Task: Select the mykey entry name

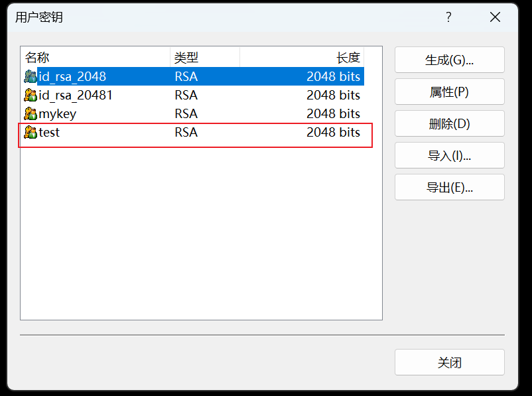Action: click(58, 113)
